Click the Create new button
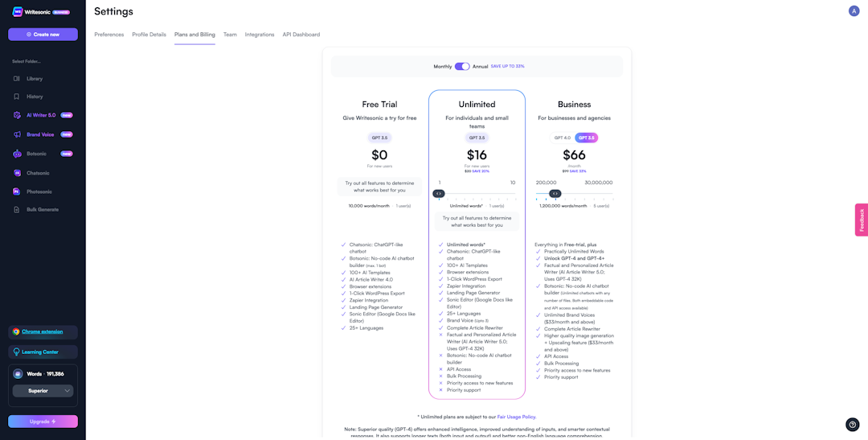This screenshot has width=868, height=440. (43, 35)
